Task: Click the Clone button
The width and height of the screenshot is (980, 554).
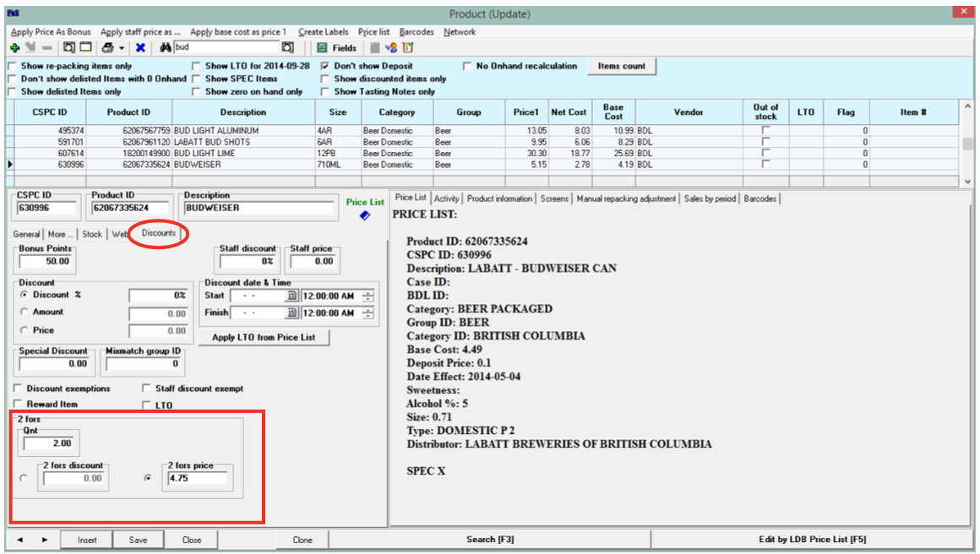Action: (x=302, y=540)
